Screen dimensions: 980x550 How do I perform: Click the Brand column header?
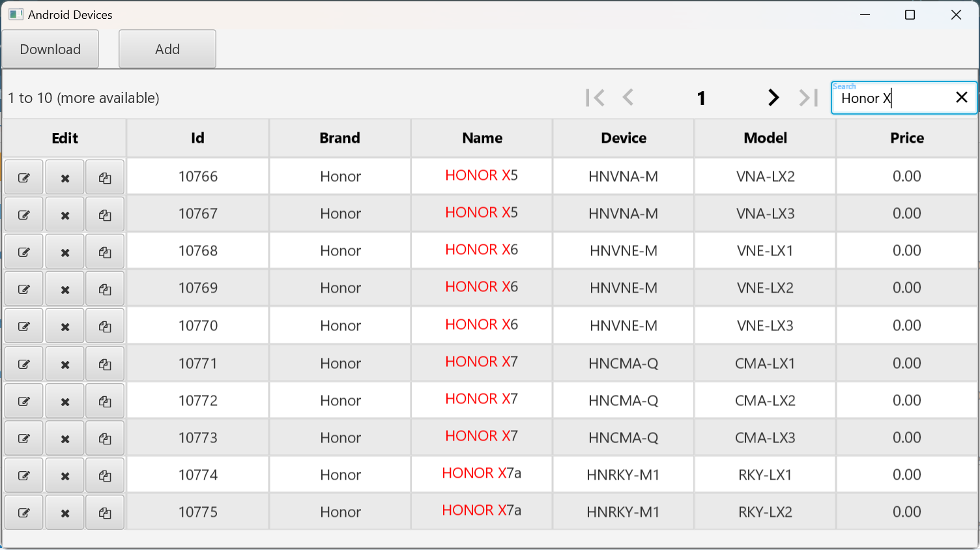point(339,138)
